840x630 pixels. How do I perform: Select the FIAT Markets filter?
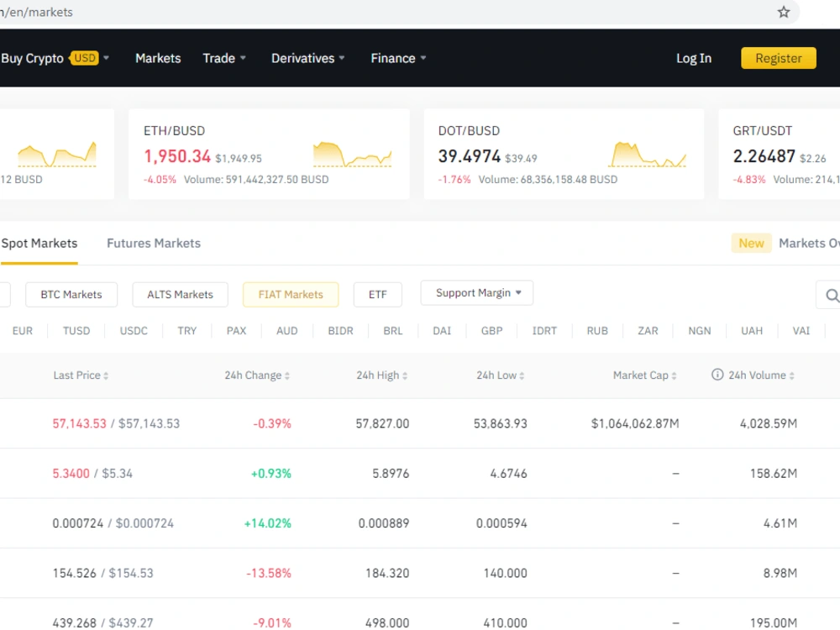pyautogui.click(x=291, y=295)
